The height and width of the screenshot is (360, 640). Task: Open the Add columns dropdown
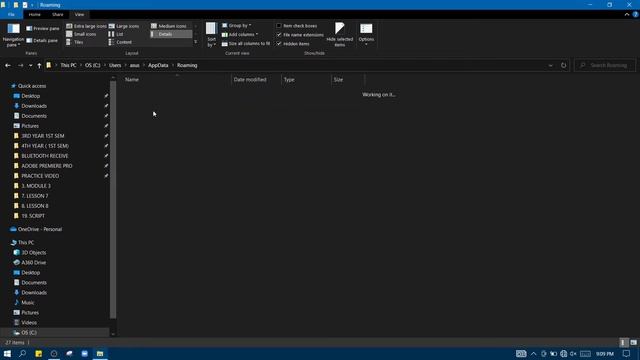[x=240, y=34]
